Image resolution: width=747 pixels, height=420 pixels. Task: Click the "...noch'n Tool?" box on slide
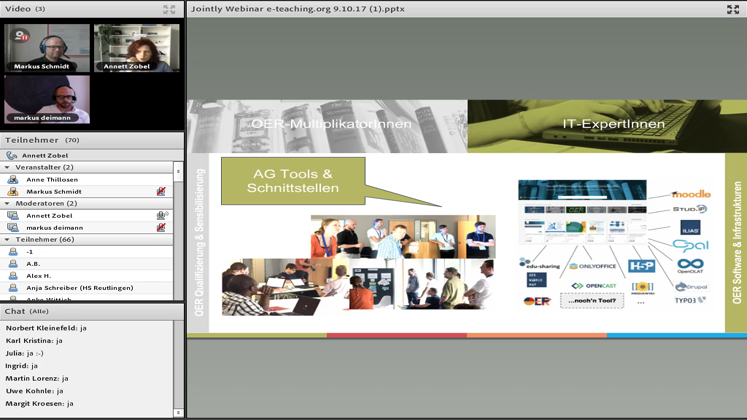tap(591, 300)
